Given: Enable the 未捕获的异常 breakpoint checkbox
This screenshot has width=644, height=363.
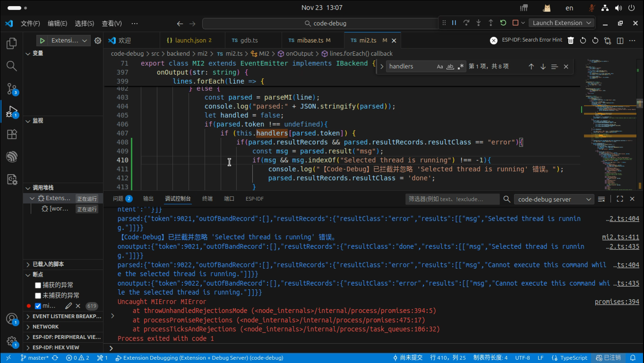Looking at the screenshot, I should pos(38,295).
